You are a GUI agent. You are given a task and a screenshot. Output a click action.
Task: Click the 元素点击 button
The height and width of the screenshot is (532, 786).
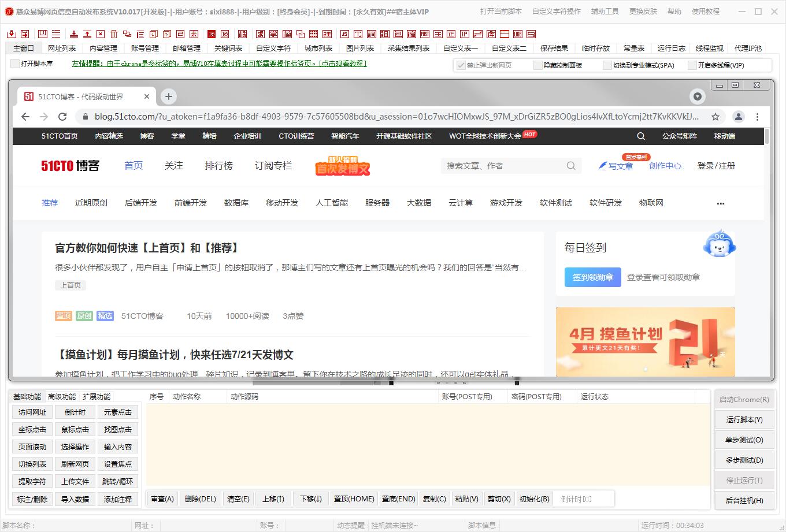118,412
